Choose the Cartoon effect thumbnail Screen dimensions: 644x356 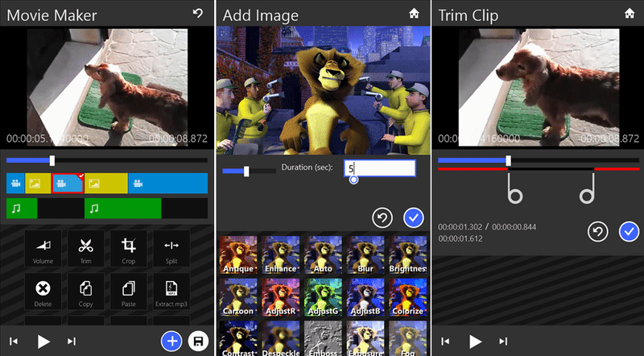(x=237, y=296)
